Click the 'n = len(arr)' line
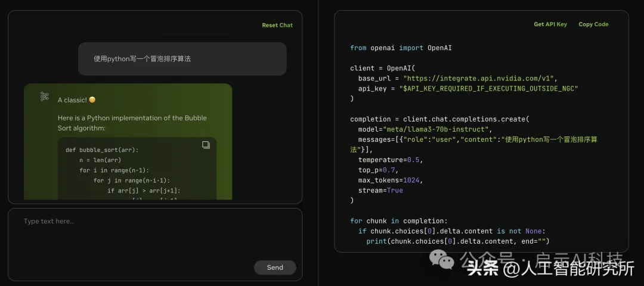The height and width of the screenshot is (286, 644). (100, 160)
